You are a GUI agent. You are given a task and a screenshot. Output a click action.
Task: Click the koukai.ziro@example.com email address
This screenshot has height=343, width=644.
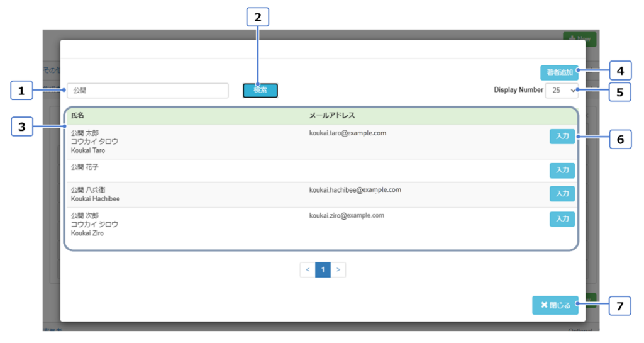point(346,216)
